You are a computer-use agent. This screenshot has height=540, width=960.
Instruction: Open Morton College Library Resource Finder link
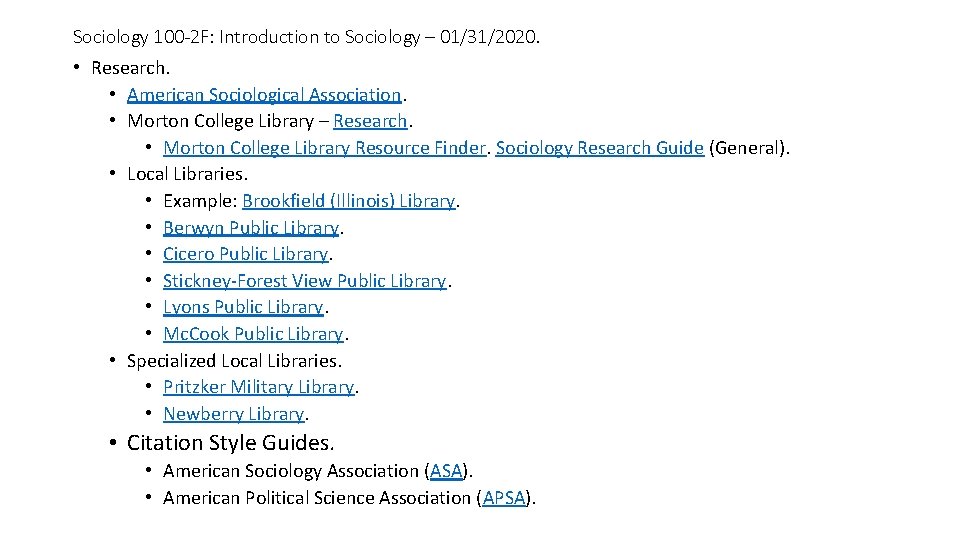(325, 148)
